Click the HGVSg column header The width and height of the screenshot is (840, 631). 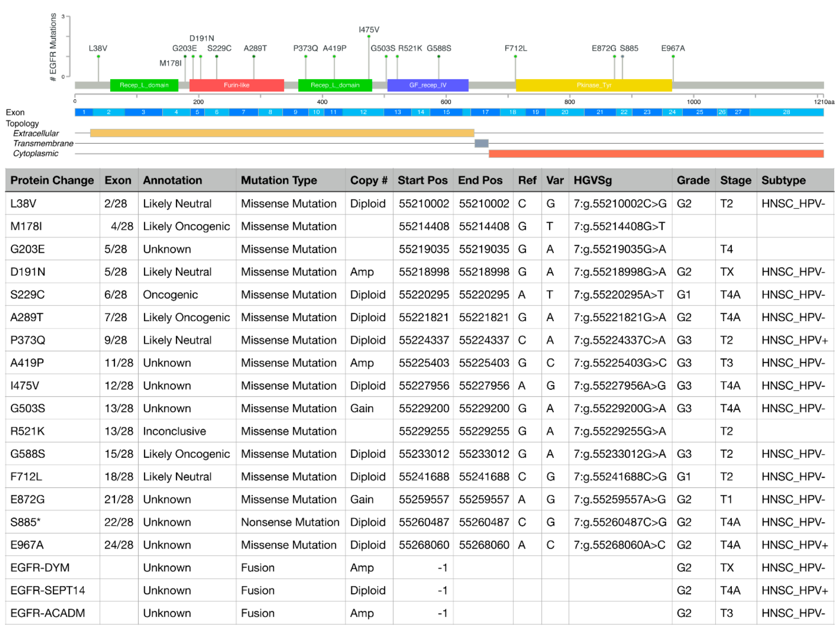click(592, 180)
